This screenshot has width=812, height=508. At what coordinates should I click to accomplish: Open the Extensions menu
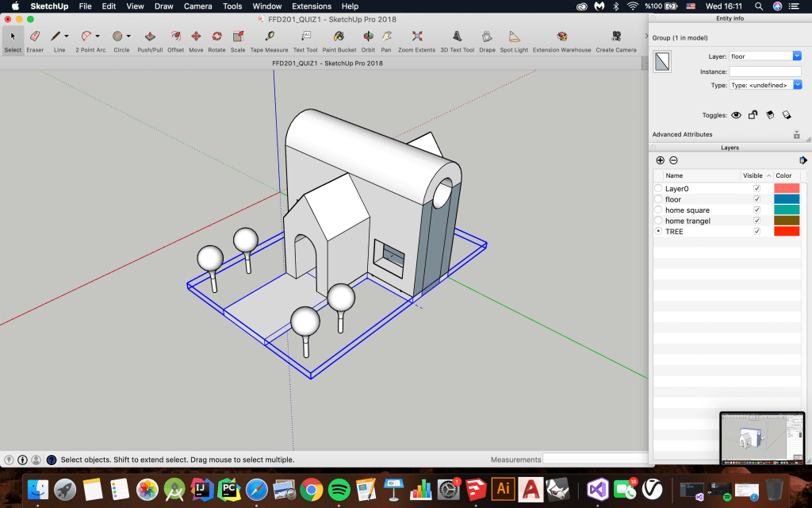pos(312,6)
